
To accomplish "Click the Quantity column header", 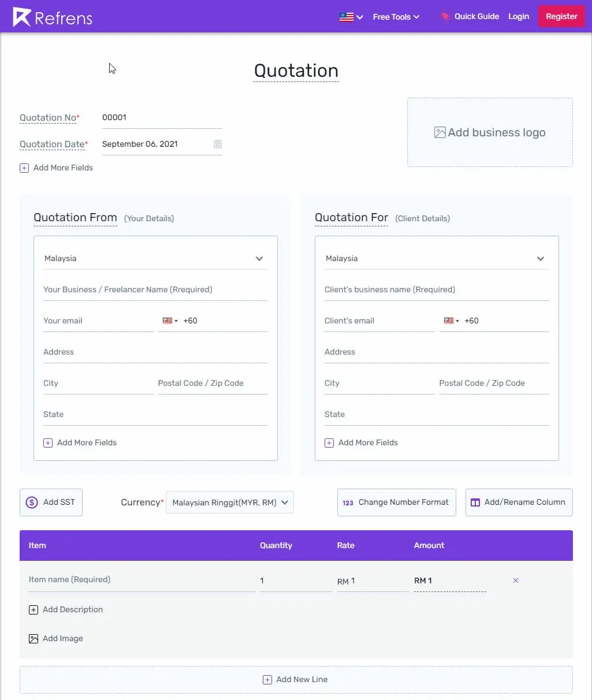I will [276, 546].
